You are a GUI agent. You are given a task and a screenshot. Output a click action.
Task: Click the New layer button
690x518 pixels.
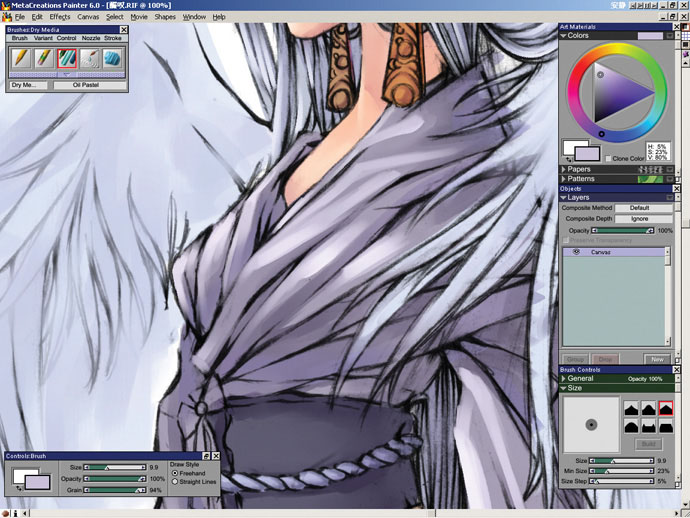click(x=657, y=359)
